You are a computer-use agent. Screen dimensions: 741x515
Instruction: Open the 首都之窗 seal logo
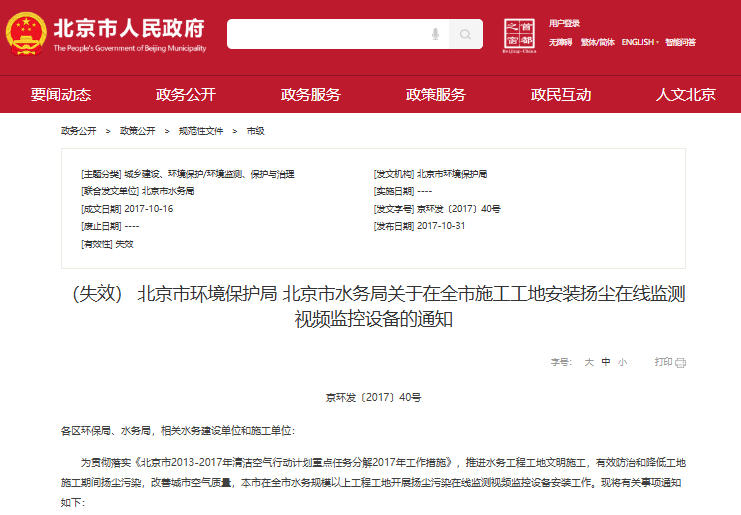click(x=519, y=35)
